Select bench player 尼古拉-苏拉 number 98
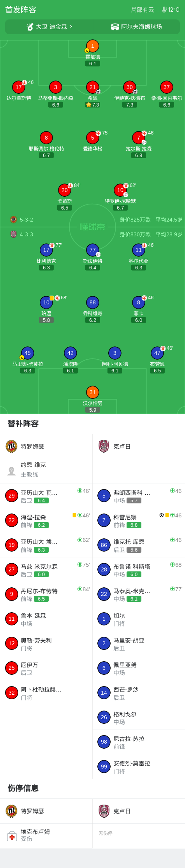The width and height of the screenshot is (185, 868). pyautogui.click(x=139, y=742)
